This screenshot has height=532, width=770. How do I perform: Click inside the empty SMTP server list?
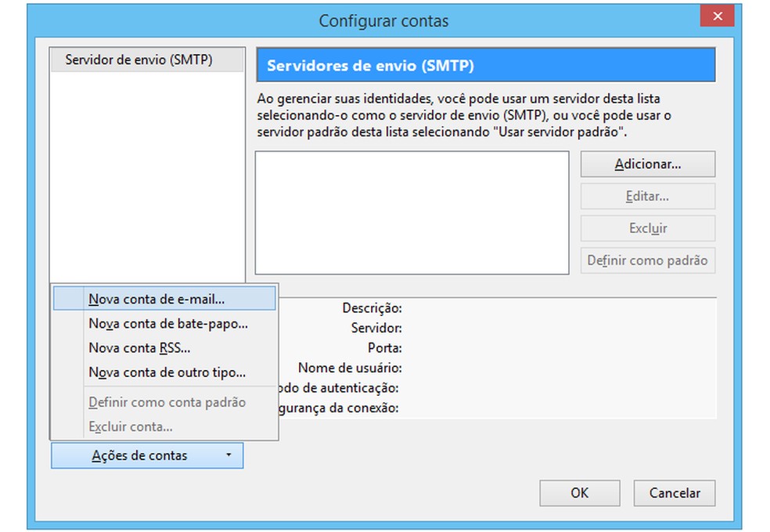coord(411,211)
